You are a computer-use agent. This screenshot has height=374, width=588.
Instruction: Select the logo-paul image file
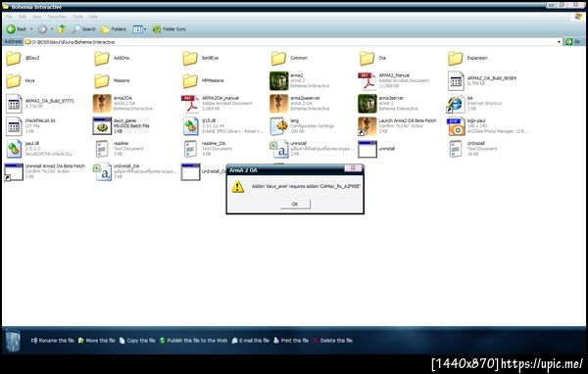[487, 126]
